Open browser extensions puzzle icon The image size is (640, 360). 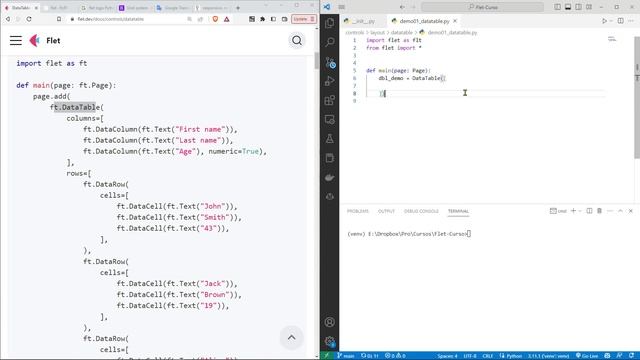click(x=262, y=19)
